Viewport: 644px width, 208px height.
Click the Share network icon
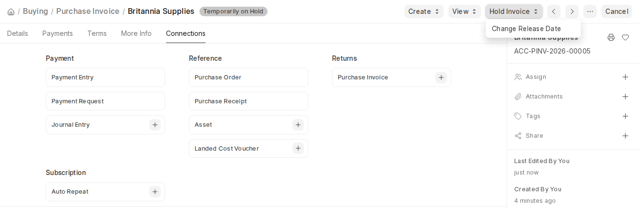pos(518,136)
